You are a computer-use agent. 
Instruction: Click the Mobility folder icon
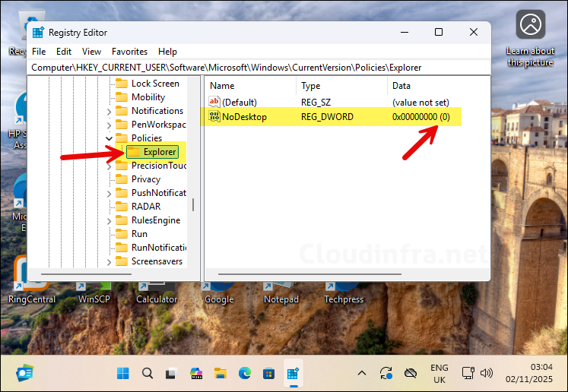tap(122, 97)
